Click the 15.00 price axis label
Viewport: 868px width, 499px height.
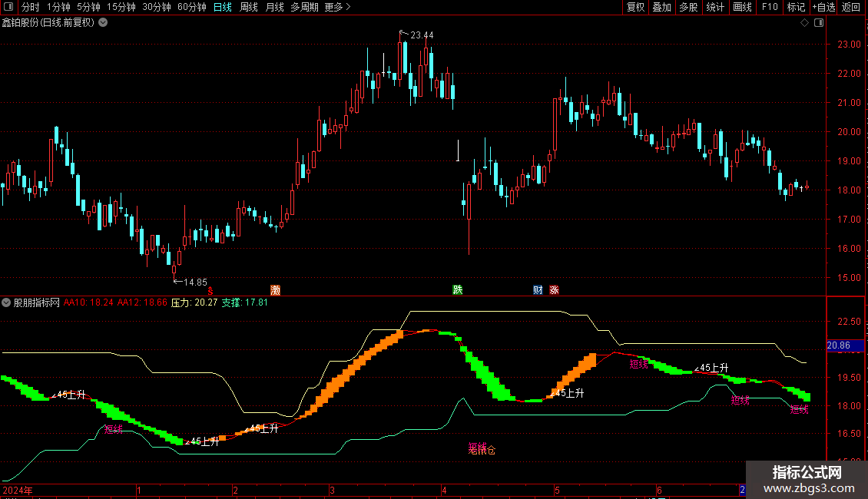849,278
